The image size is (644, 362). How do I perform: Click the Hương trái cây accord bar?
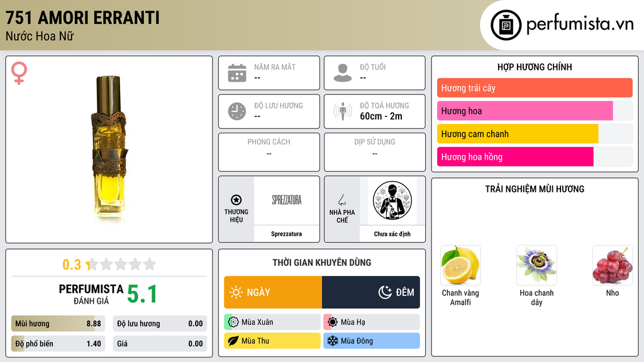click(535, 88)
